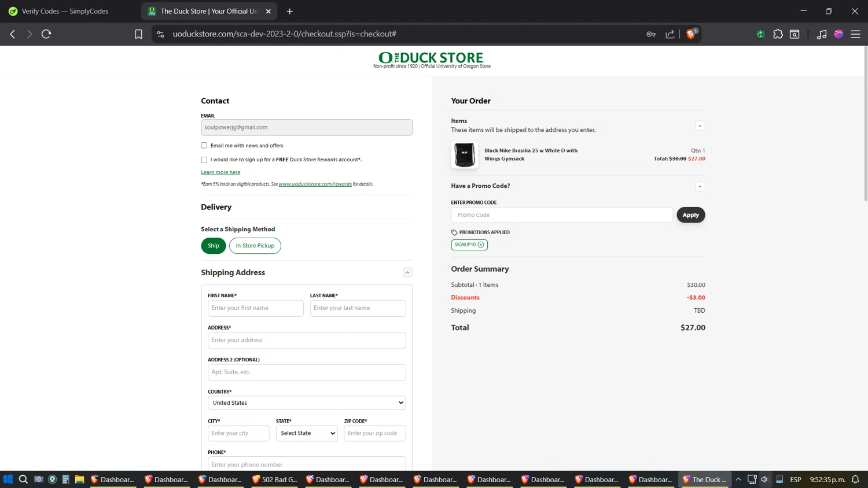Screen dimensions: 868x488
Task: Switch to Verify Codes — SimplyCodes tab
Action: coord(65,11)
